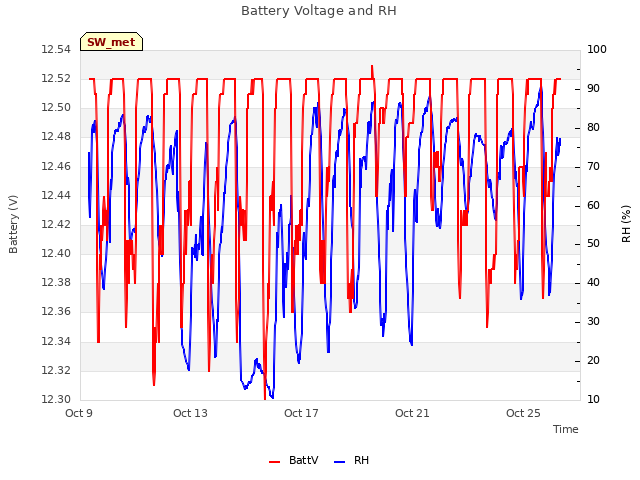This screenshot has height=480, width=640.
Task: Click the RH (%) axis title
Action: 626,224
